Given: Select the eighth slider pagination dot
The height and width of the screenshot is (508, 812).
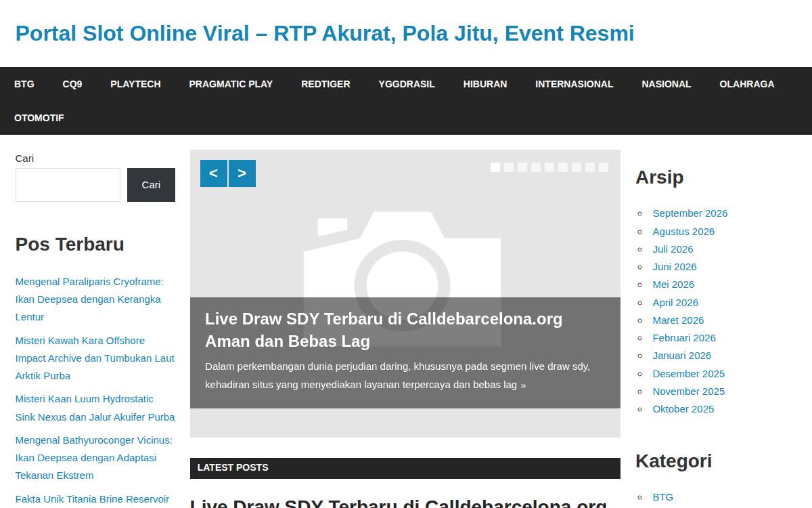Looking at the screenshot, I should [590, 167].
